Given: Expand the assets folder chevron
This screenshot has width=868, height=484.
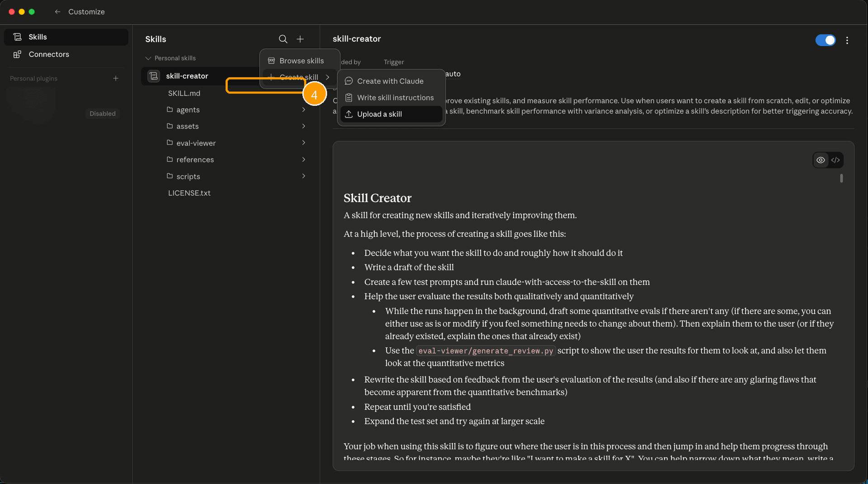Looking at the screenshot, I should pos(303,126).
